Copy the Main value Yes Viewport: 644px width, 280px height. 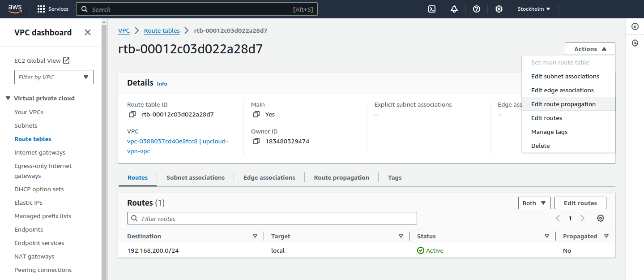pos(256,114)
